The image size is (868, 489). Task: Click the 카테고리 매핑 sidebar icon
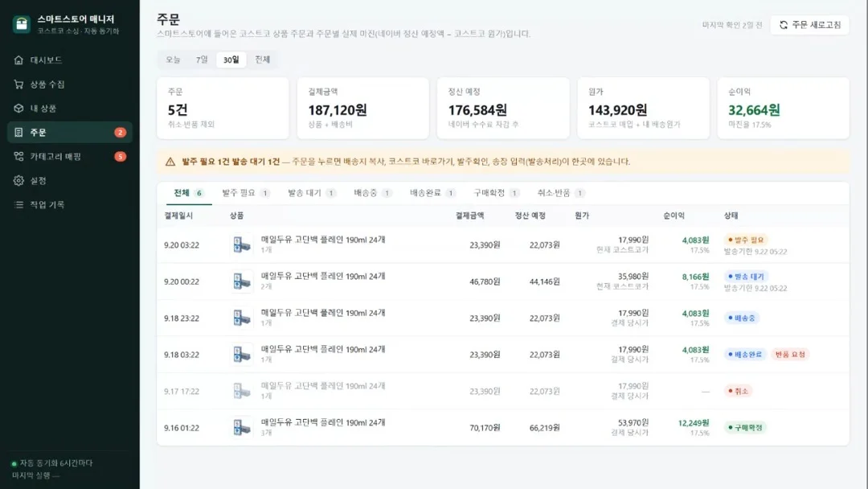tap(18, 156)
